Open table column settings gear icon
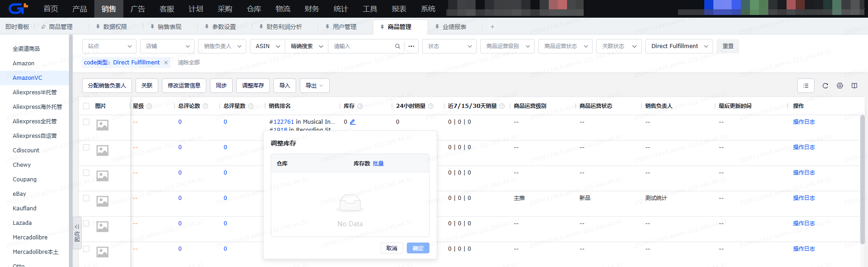This screenshot has width=868, height=267. pos(839,86)
